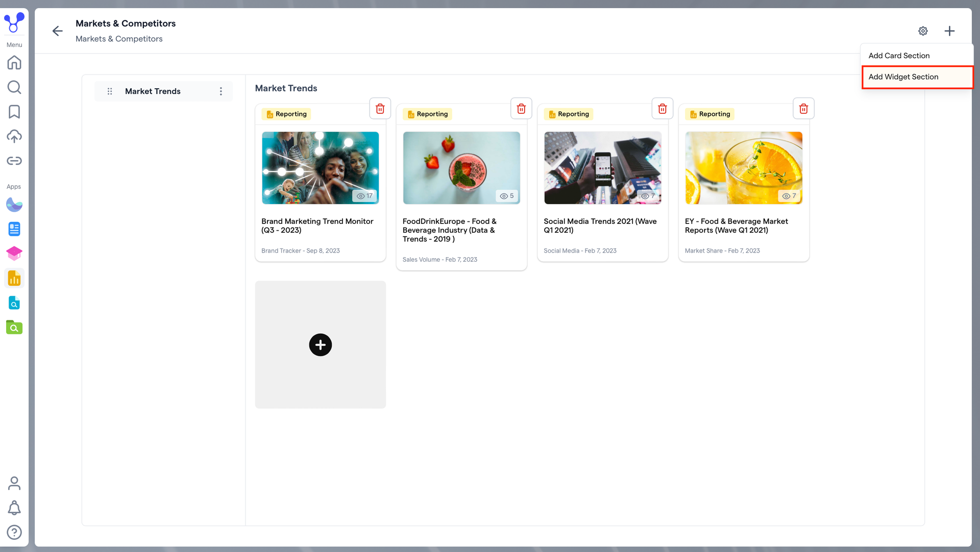Click Market Share - Feb 7, 2023 text
The height and width of the screenshot is (552, 980).
[x=722, y=251]
